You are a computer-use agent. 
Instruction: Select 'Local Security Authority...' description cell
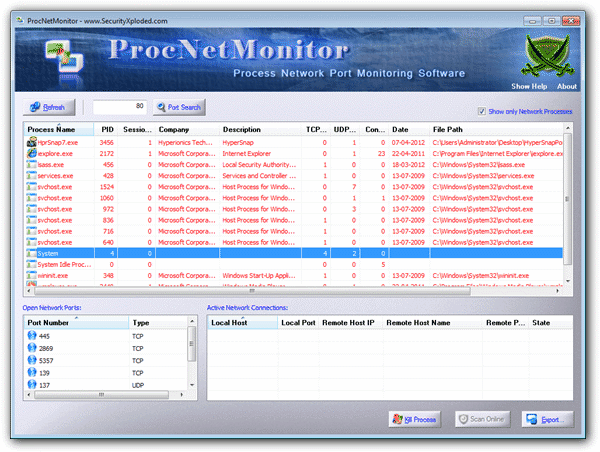click(259, 165)
